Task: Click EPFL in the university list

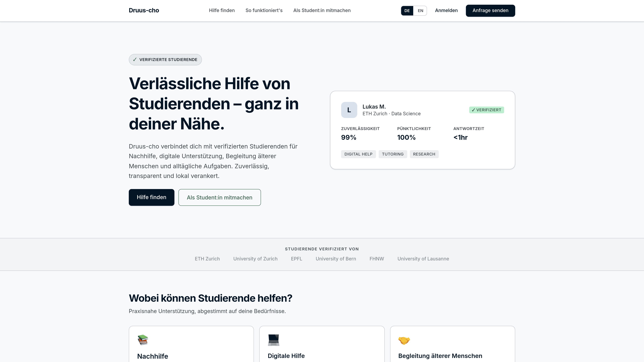Action: pyautogui.click(x=297, y=259)
